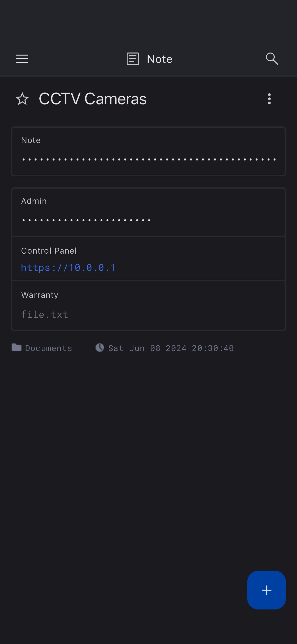Open the hamburger navigation menu

click(22, 59)
